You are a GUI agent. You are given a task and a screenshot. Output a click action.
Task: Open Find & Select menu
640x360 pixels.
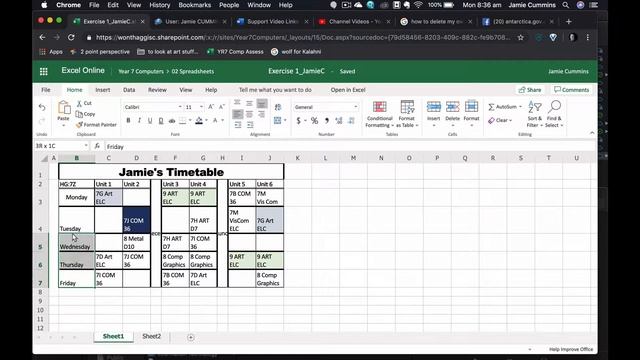point(554,114)
